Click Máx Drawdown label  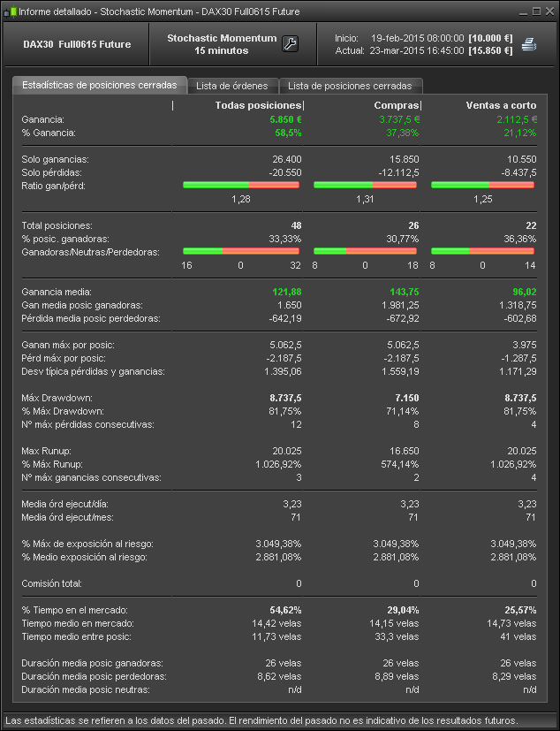click(57, 398)
